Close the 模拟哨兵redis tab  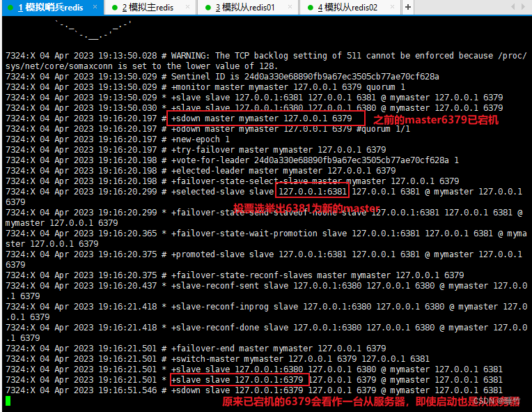pos(95,7)
